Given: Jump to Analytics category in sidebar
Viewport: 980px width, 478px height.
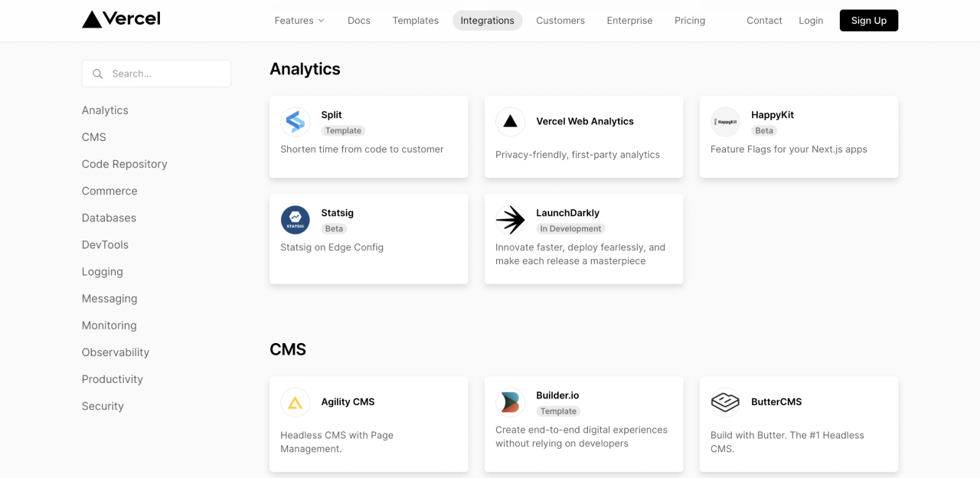Looking at the screenshot, I should tap(105, 110).
